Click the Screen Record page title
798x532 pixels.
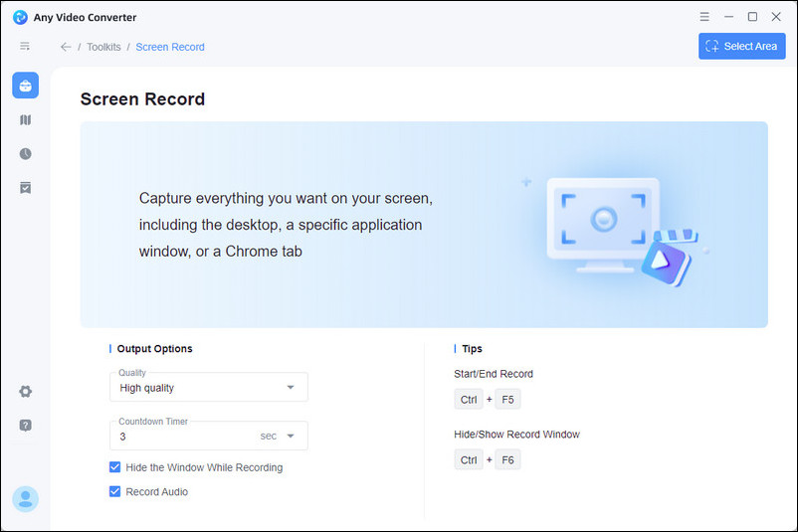(x=142, y=99)
